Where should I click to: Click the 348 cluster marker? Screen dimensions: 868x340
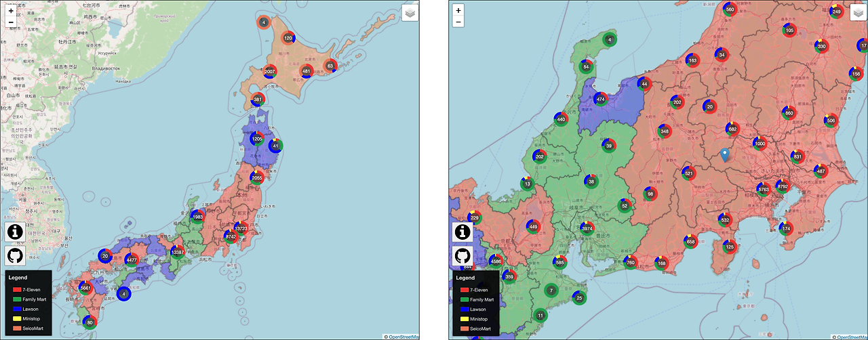[665, 131]
